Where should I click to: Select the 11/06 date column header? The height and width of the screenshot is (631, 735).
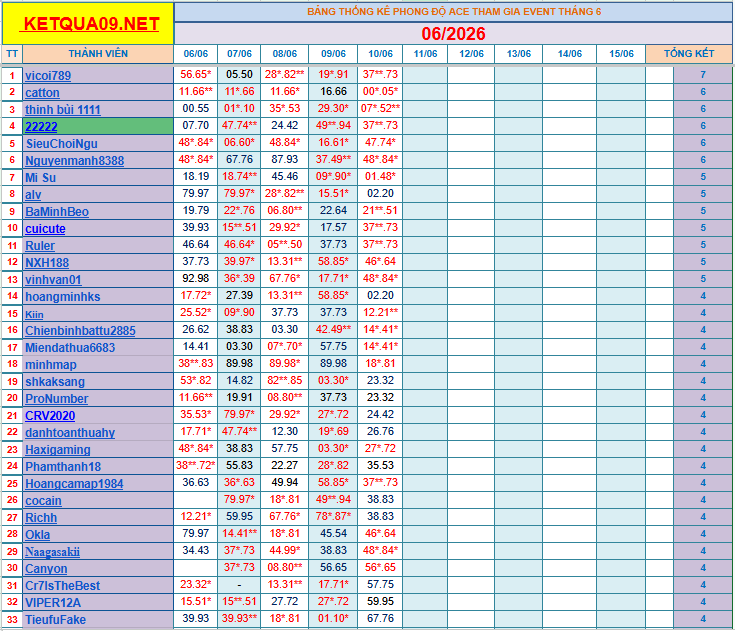pyautogui.click(x=425, y=53)
